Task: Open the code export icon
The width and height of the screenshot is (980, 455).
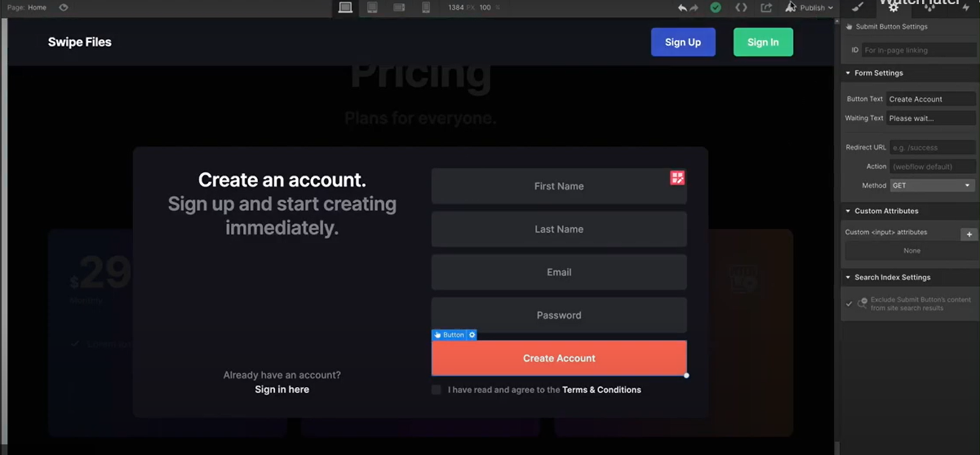Action: coord(741,7)
